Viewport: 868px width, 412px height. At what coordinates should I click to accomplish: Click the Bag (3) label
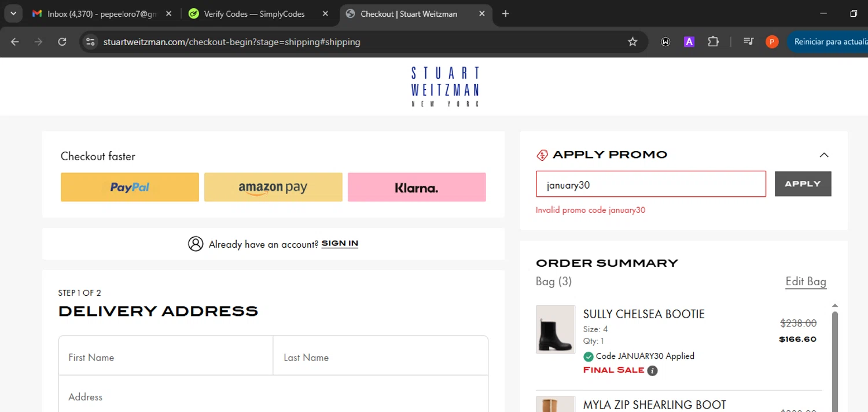[554, 281]
